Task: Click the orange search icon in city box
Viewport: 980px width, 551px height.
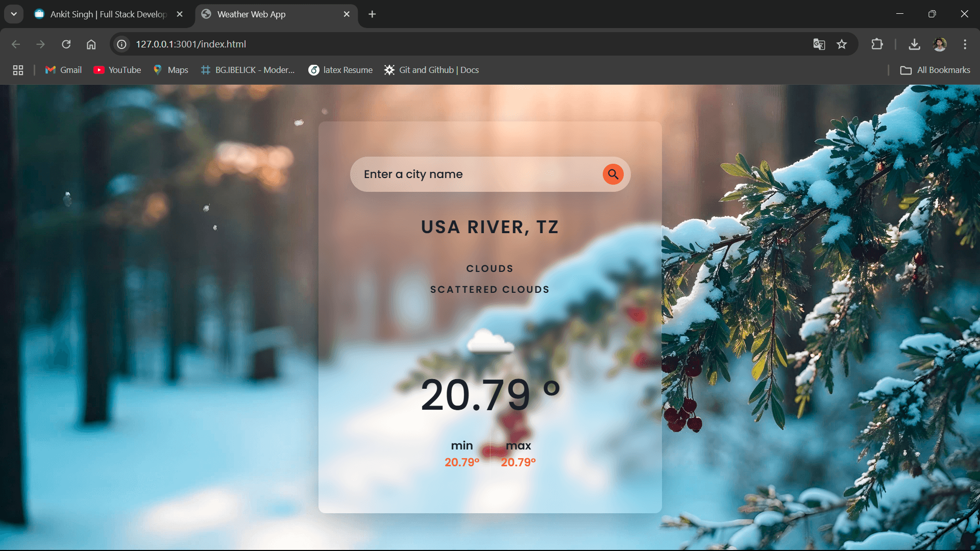Action: 613,174
